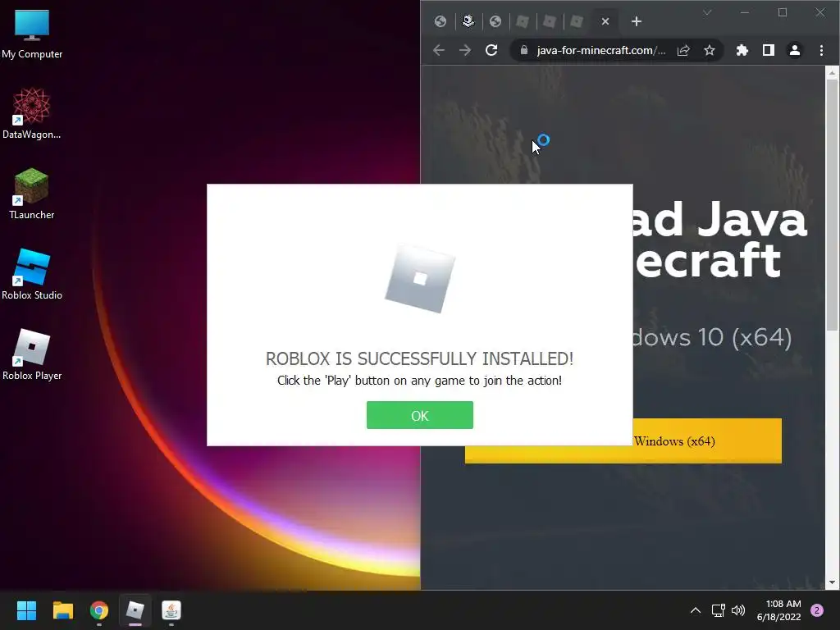Switch to the third Roblox tab

click(577, 21)
